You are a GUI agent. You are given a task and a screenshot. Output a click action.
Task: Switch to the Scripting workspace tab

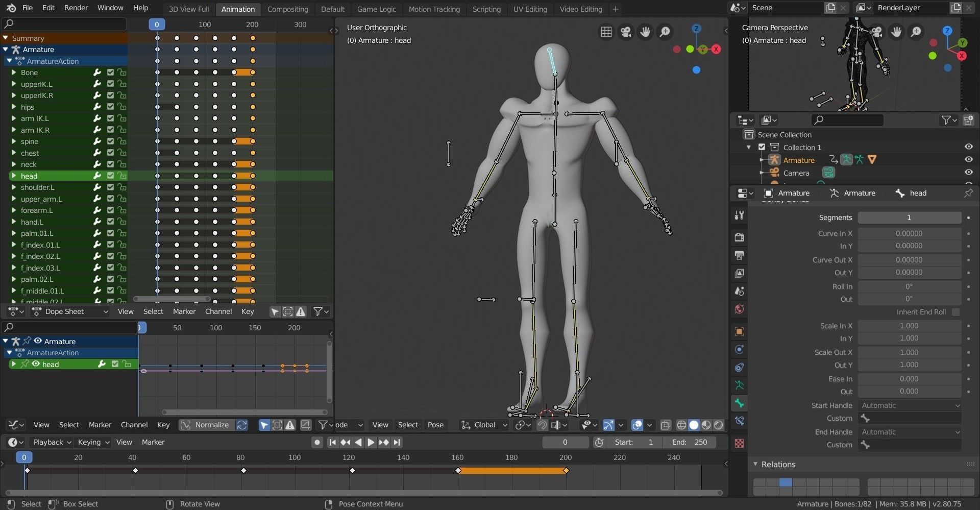[486, 9]
